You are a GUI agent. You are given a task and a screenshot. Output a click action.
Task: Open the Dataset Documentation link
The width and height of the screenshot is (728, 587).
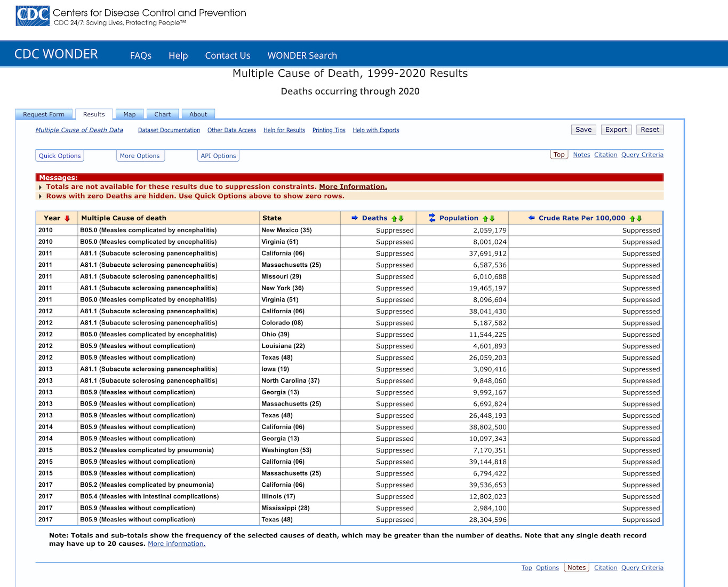coord(169,130)
